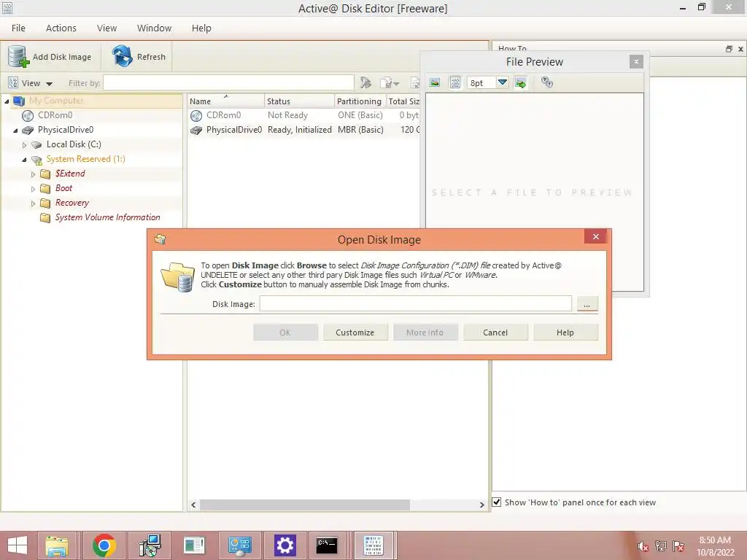This screenshot has width=747, height=560.
Task: Select 'Ready, Initialized' status cell
Action: coord(300,130)
